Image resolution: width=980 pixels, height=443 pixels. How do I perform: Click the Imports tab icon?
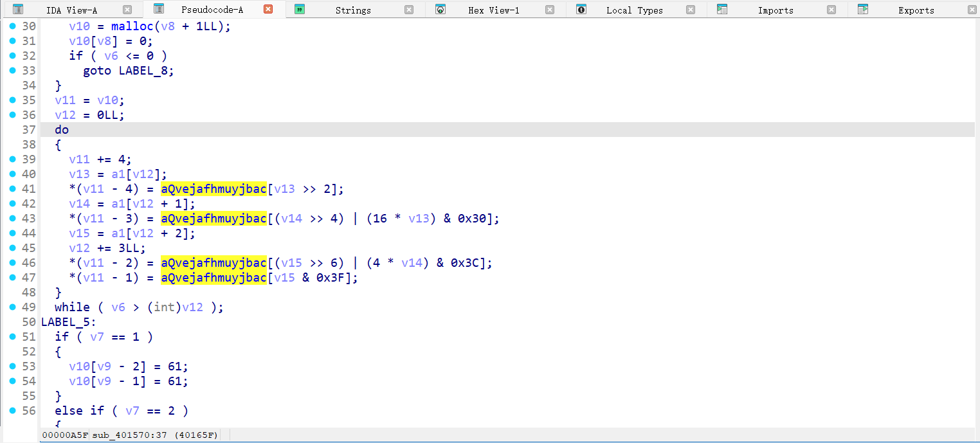[722, 10]
